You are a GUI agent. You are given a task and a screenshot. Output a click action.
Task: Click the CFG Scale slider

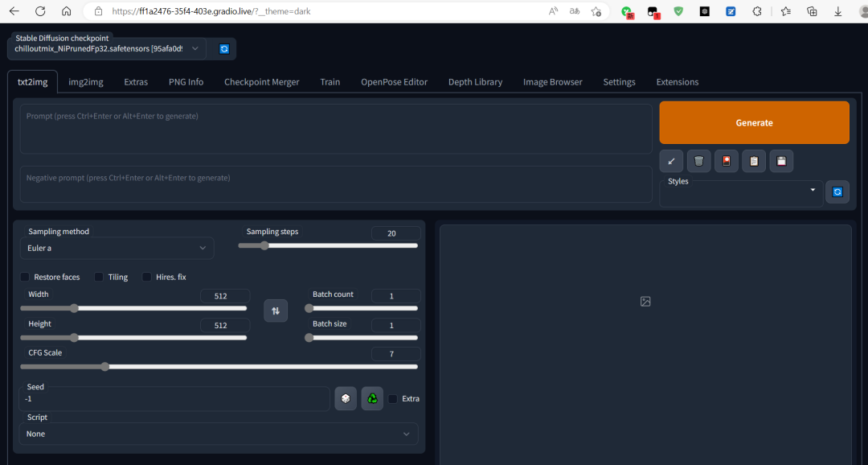219,367
